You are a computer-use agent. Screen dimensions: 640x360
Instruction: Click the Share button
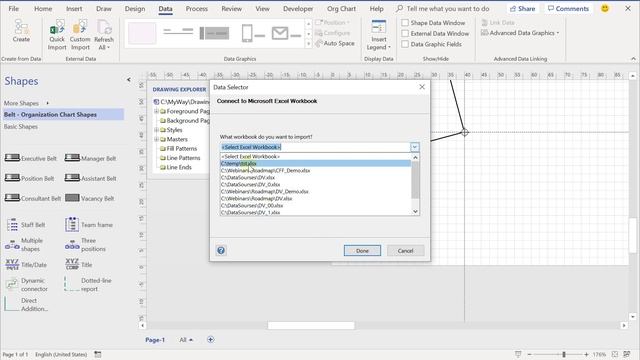[522, 9]
